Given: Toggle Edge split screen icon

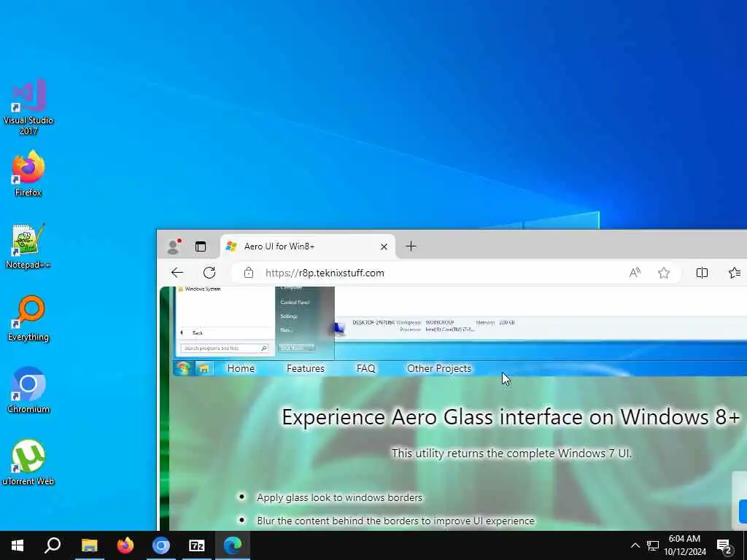Looking at the screenshot, I should point(702,273).
